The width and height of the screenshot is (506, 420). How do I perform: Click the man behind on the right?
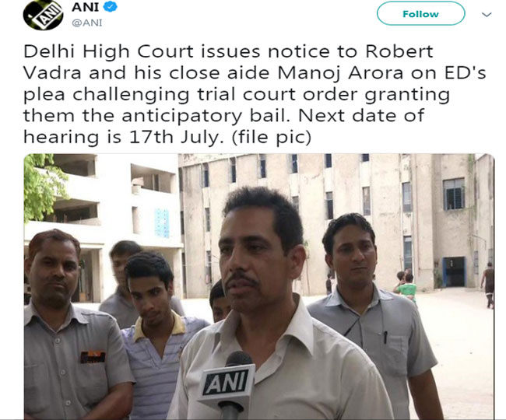pos(368,306)
